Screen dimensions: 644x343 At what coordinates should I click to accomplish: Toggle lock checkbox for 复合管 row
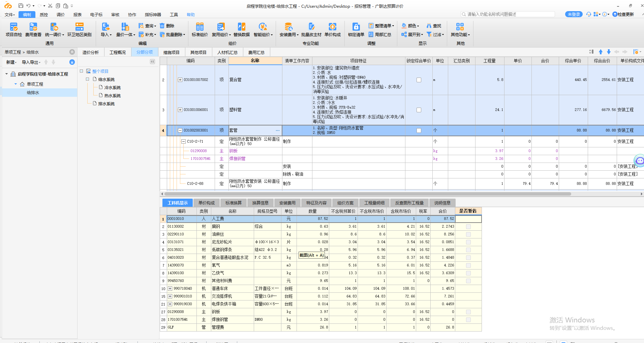point(419,80)
